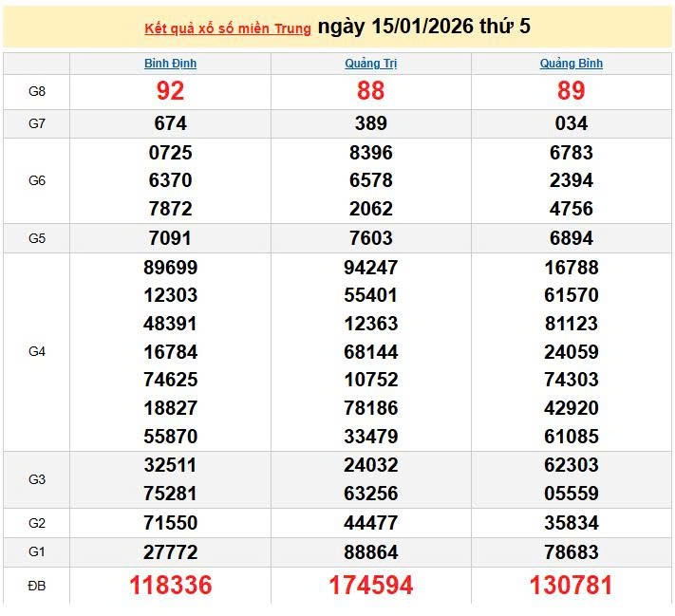
Task: Select G6 number 0725
Action: pyautogui.click(x=171, y=153)
